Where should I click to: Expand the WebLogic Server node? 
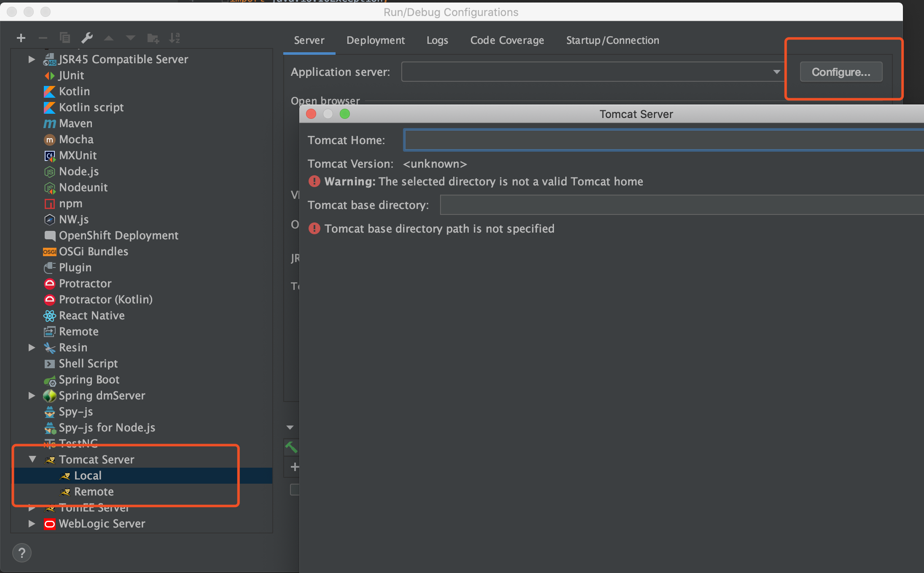tap(32, 524)
